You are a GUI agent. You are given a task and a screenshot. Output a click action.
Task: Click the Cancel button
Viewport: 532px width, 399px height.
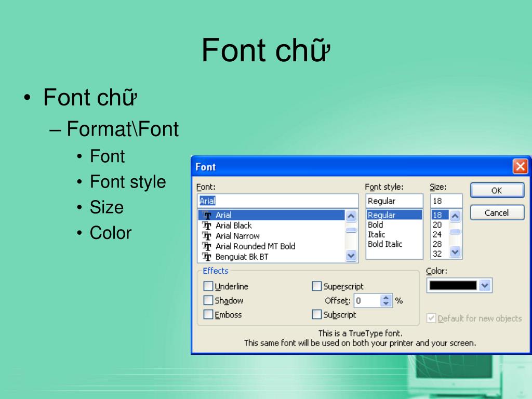497,212
